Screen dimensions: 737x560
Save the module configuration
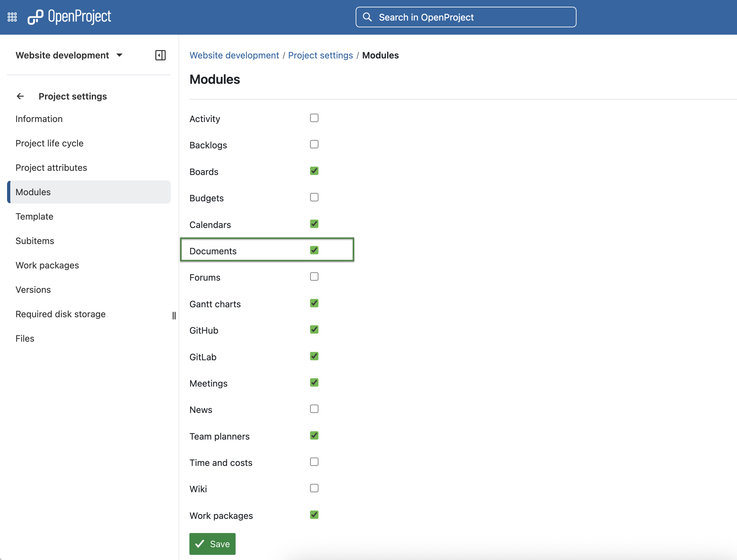pos(212,543)
